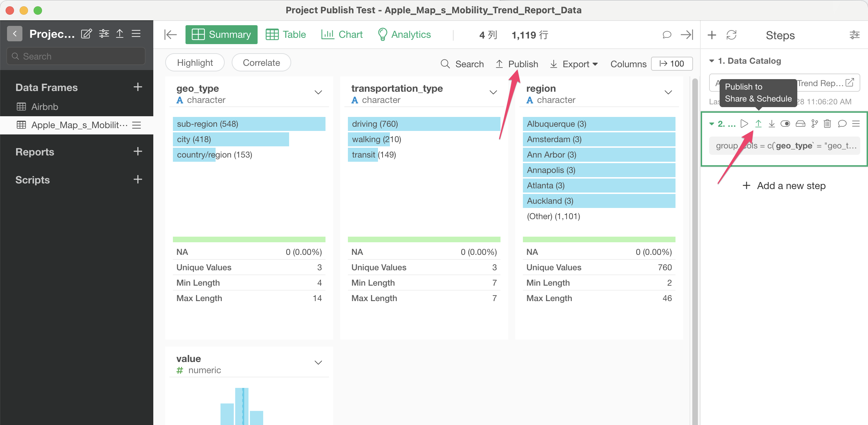Collapse the right Steps panel arrow
Image resolution: width=868 pixels, height=425 pixels.
687,35
